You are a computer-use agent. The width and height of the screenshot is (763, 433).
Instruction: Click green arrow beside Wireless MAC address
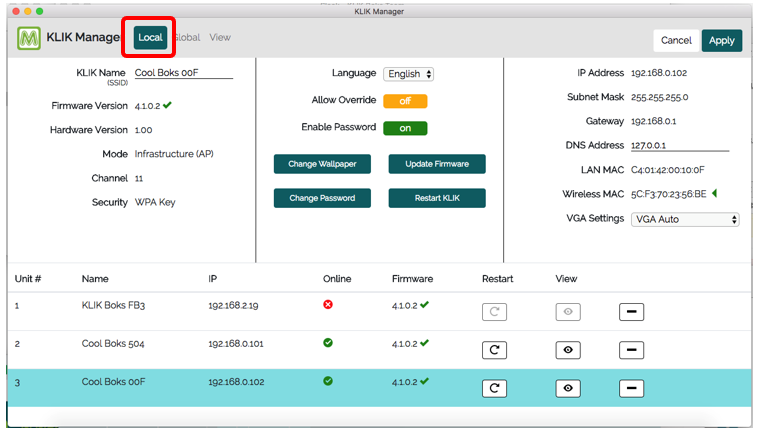coord(714,193)
